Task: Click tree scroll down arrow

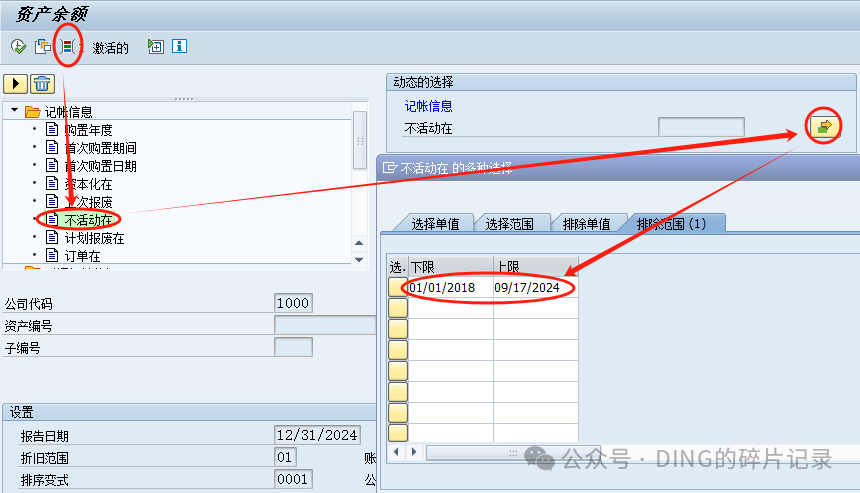Action: coord(359,259)
